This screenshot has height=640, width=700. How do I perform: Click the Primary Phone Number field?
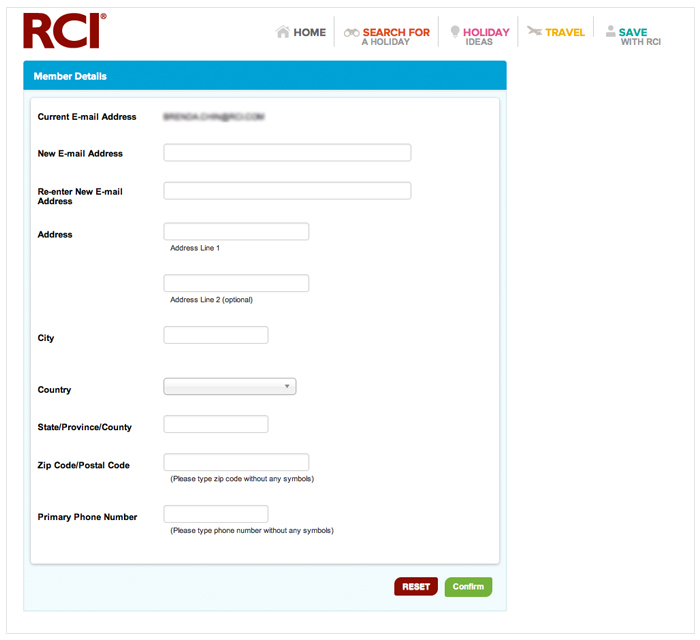pos(216,515)
